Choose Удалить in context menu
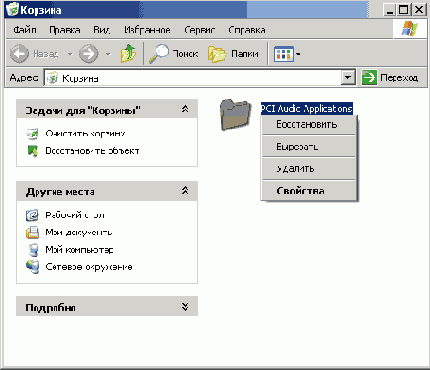This screenshot has height=370, width=430. click(309, 169)
